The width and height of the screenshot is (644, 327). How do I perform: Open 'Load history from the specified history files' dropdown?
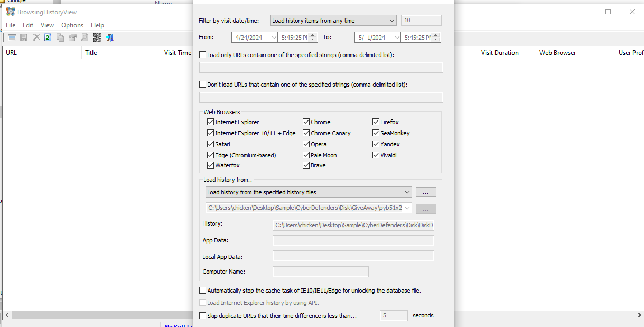(309, 192)
